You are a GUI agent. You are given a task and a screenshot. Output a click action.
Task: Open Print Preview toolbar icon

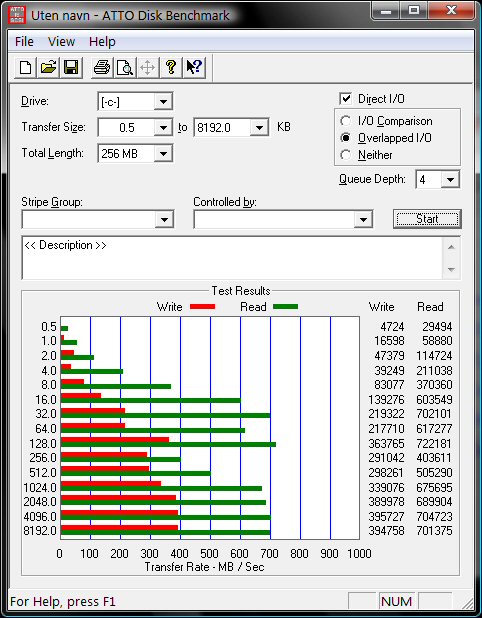pos(125,67)
